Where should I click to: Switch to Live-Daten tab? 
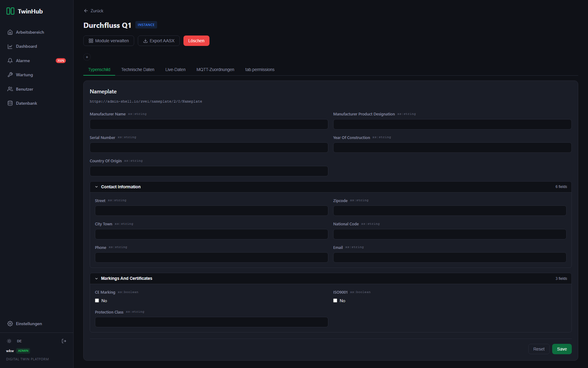pos(175,69)
